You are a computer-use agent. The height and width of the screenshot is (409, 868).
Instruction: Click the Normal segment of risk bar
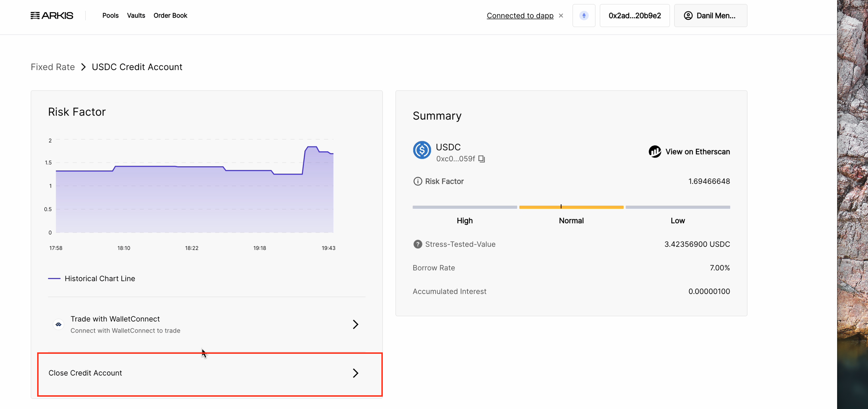[571, 207]
